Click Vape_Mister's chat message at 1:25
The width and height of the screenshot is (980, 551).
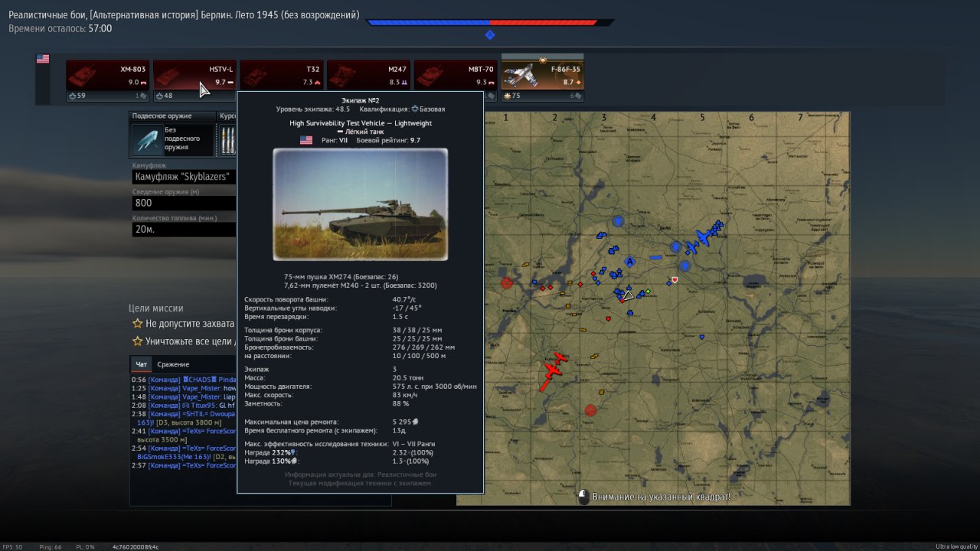coord(184,388)
